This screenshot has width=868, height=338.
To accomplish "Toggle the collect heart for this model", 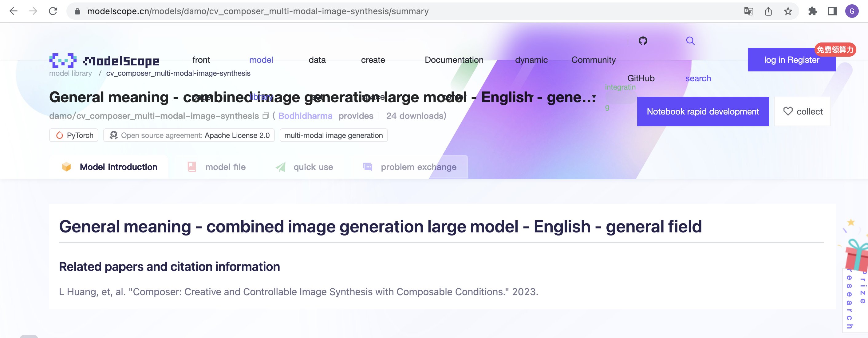I will (788, 111).
